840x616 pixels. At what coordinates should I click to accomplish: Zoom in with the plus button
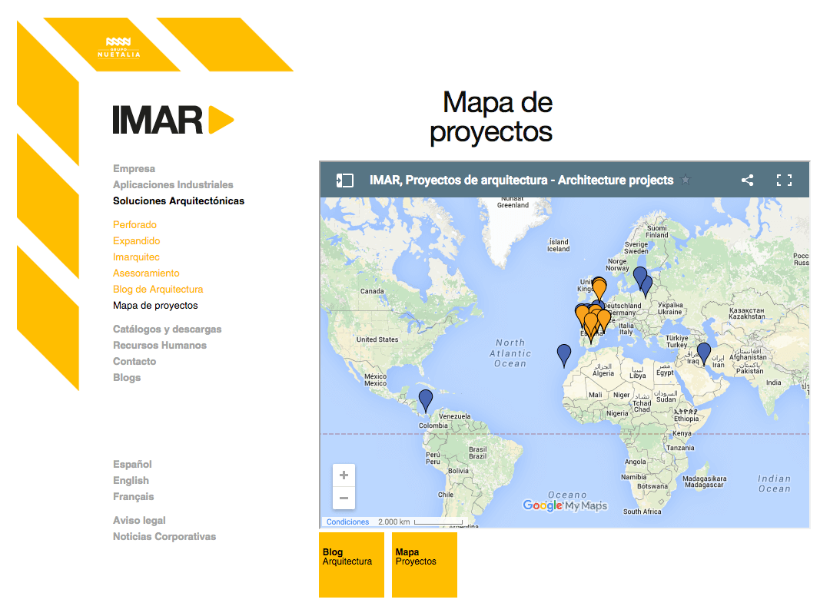(x=344, y=475)
